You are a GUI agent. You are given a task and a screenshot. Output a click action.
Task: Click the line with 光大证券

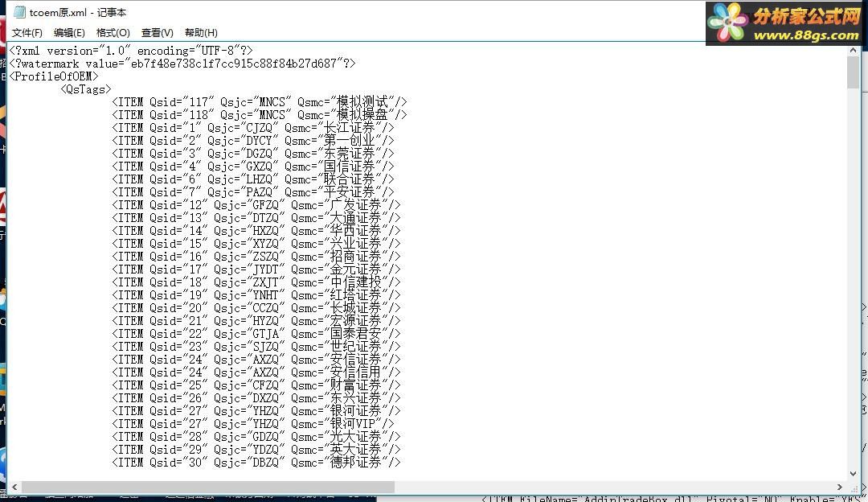(x=256, y=437)
